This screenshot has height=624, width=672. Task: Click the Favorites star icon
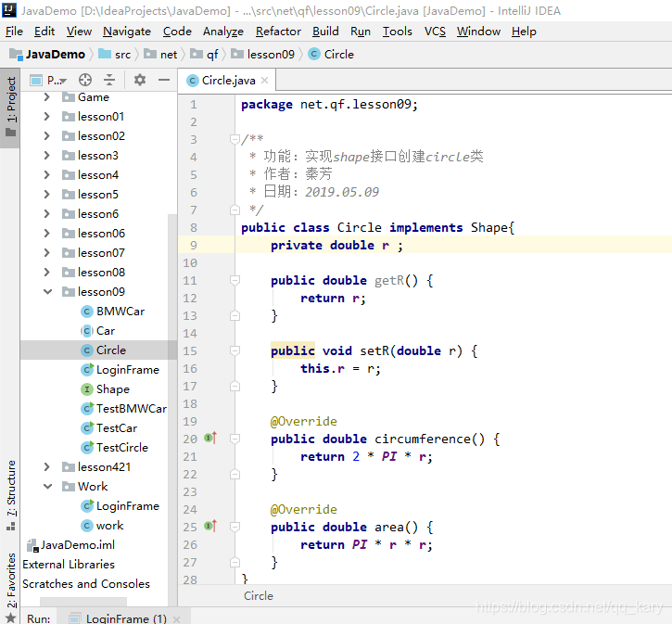(11, 618)
